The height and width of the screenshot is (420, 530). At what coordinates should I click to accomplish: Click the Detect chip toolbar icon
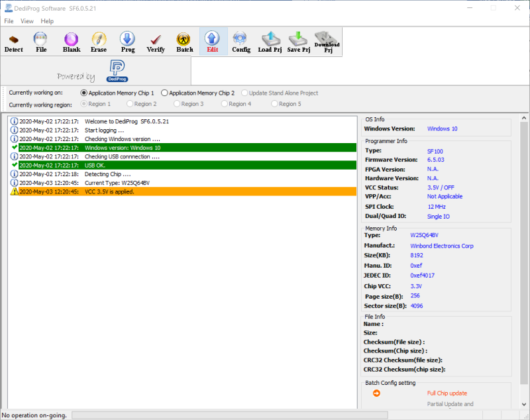click(x=13, y=42)
